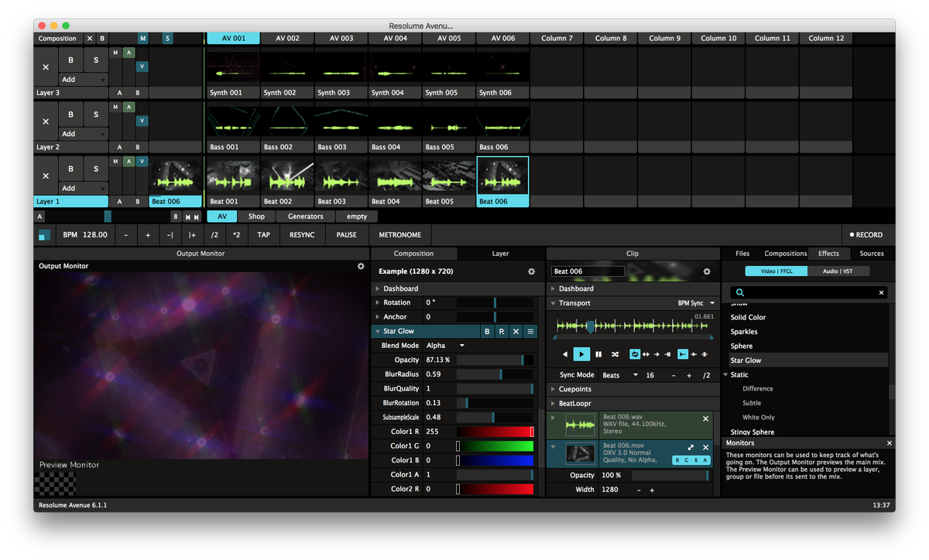Enable random playback shuffle icon
This screenshot has height=560, width=929.
click(615, 354)
